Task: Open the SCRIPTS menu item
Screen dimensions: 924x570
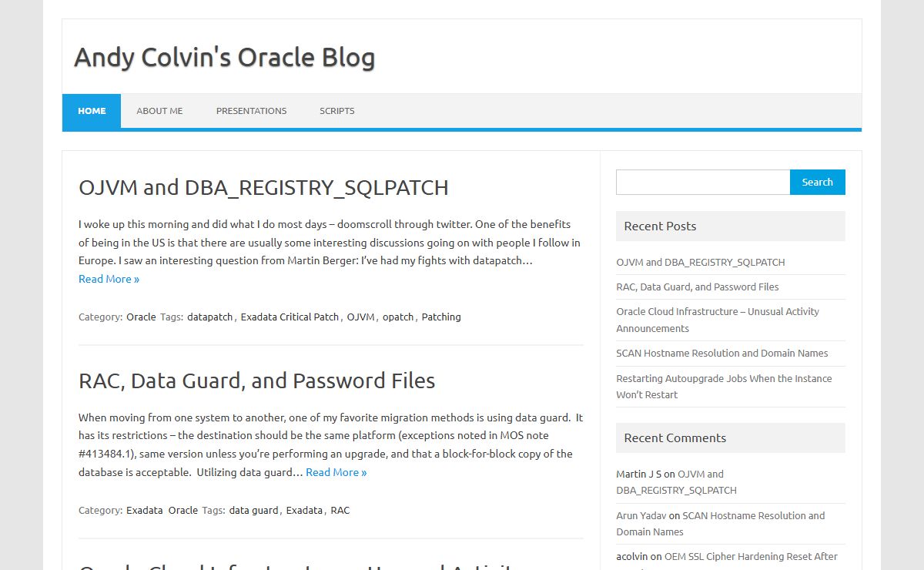Action: click(337, 111)
